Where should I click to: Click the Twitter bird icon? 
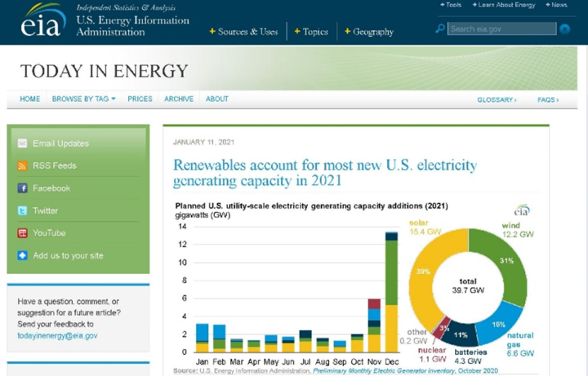[23, 210]
